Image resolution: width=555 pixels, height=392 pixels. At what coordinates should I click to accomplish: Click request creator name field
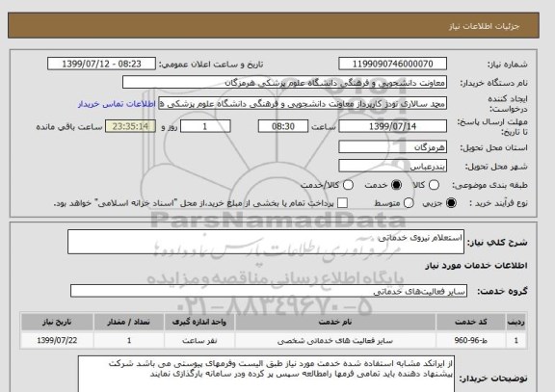pos(303,104)
